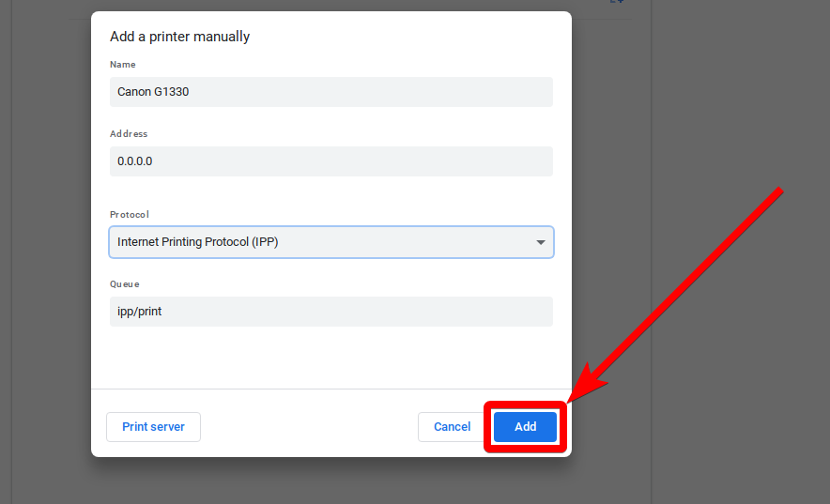830x504 pixels.
Task: Open the Print server option
Action: [153, 427]
